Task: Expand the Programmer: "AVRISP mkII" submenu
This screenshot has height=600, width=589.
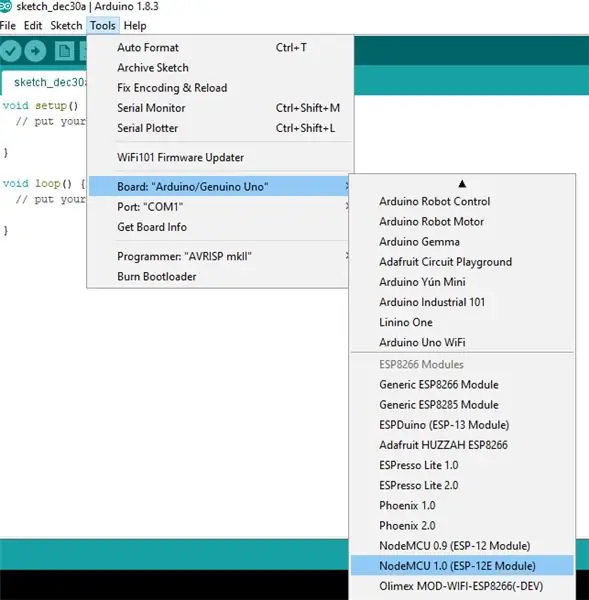Action: [219, 256]
